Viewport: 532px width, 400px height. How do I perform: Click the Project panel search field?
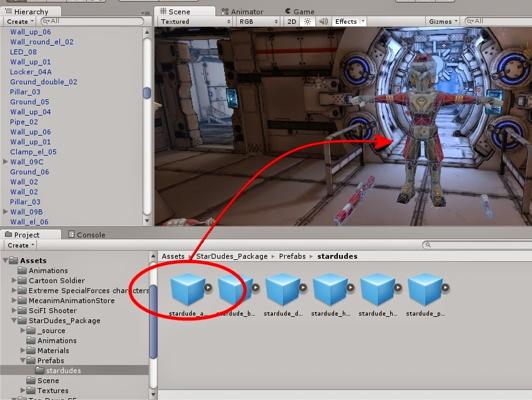point(477,245)
